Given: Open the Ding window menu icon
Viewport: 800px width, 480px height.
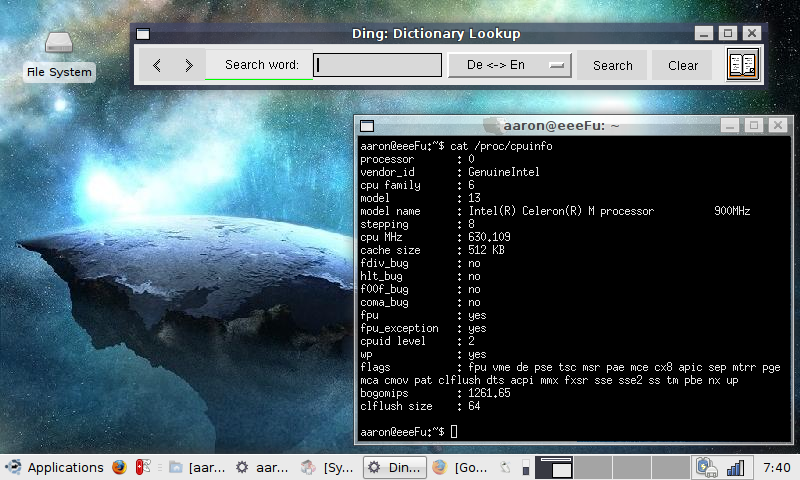Looking at the screenshot, I should [x=143, y=34].
